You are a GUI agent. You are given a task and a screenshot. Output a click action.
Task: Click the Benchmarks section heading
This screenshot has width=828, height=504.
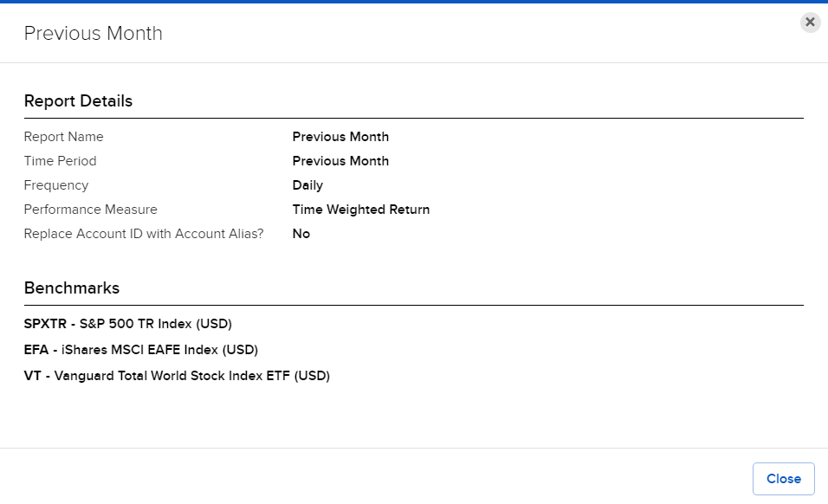click(71, 288)
